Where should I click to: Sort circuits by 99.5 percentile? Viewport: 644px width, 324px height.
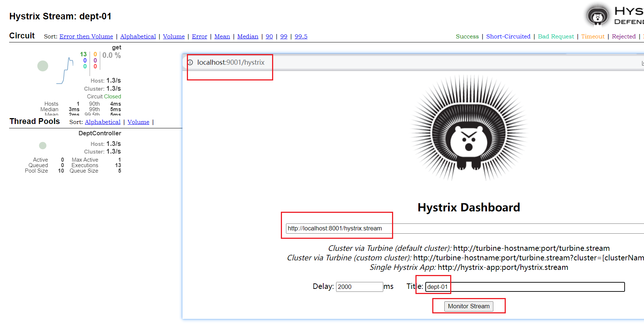(301, 37)
